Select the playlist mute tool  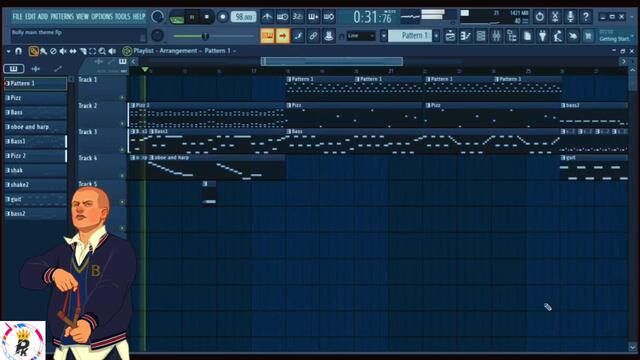click(x=63, y=51)
